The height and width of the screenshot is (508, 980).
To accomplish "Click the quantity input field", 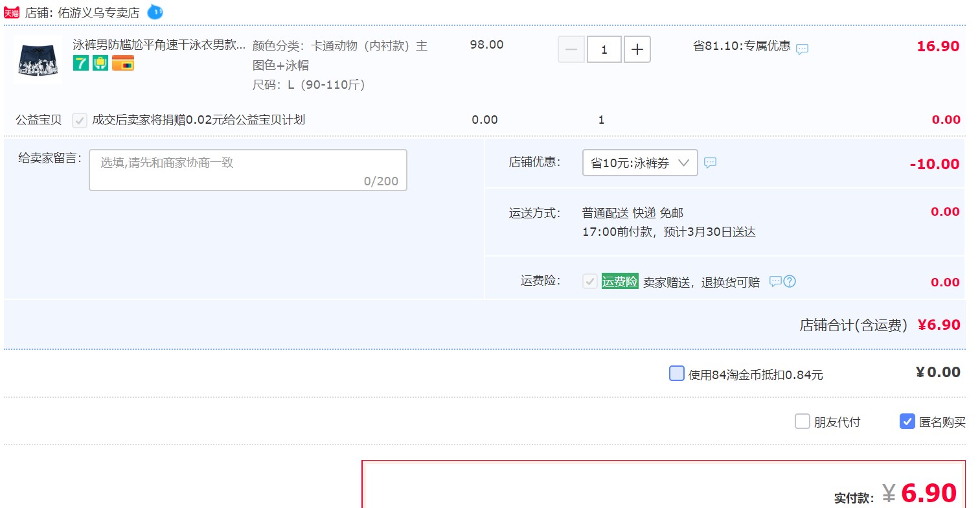I will pos(604,49).
